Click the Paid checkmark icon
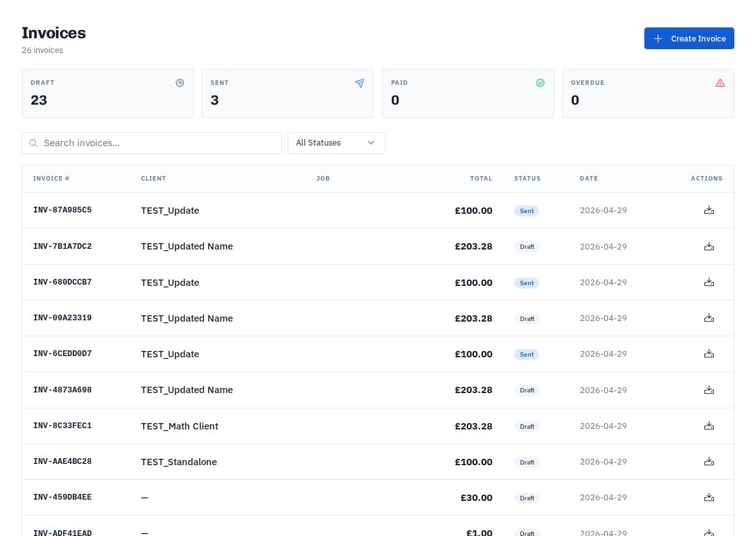This screenshot has height=536, width=756. coord(540,83)
